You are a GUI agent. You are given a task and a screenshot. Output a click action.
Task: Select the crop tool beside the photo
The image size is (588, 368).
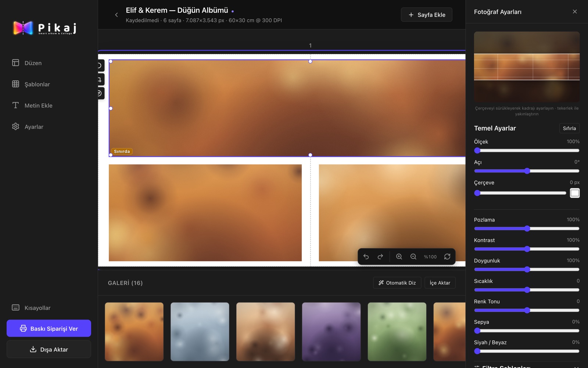click(100, 79)
